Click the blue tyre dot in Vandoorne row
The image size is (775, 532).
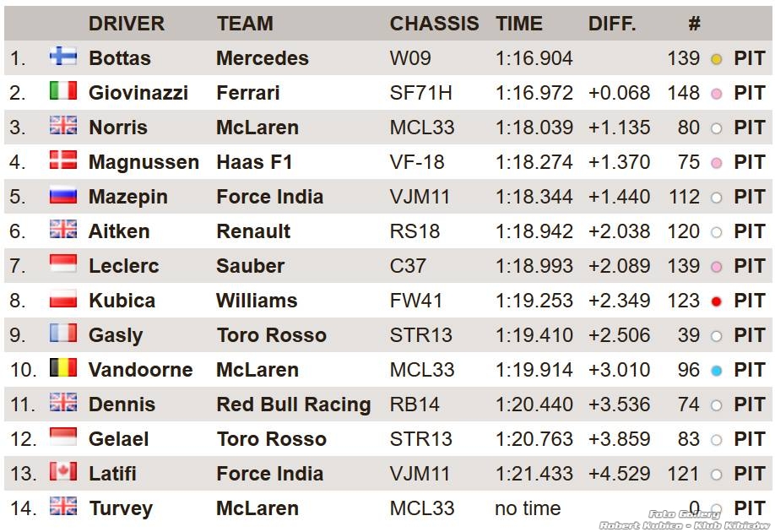[716, 371]
